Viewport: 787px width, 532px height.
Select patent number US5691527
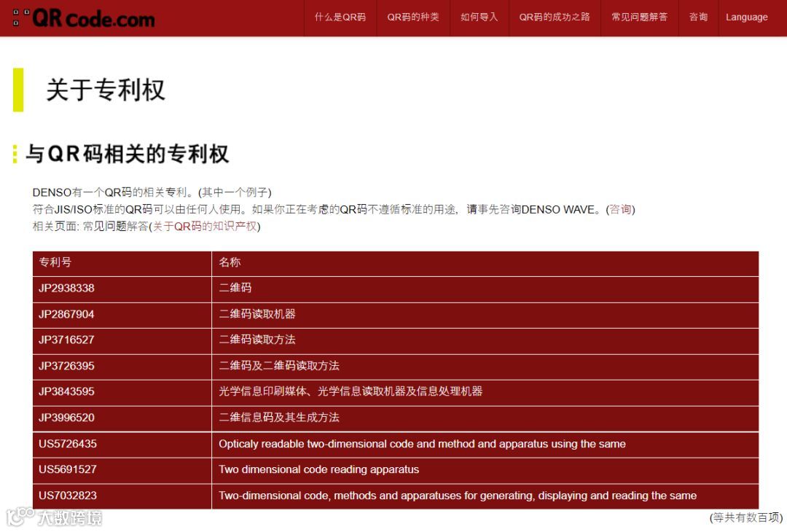[x=68, y=469]
